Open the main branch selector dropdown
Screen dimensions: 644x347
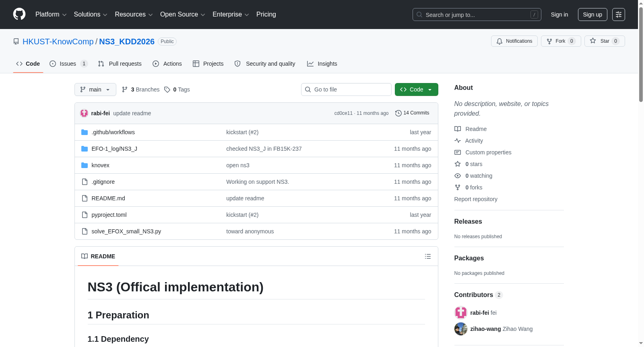[x=95, y=89]
